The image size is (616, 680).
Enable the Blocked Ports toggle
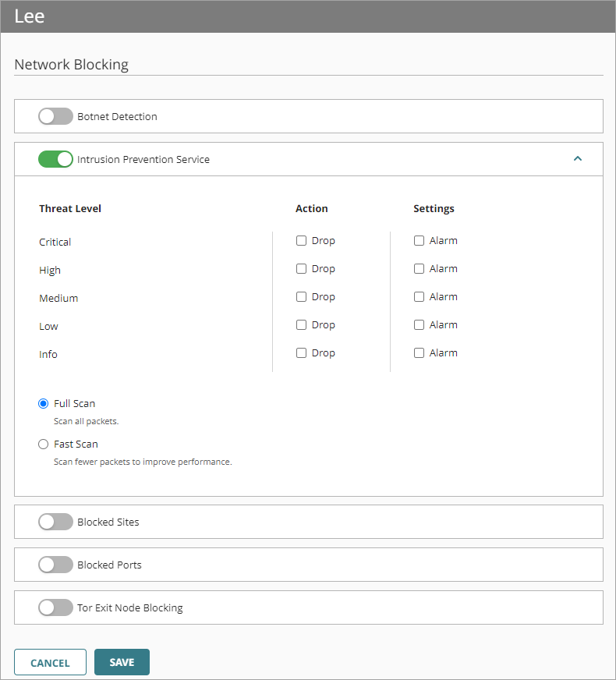tap(55, 564)
